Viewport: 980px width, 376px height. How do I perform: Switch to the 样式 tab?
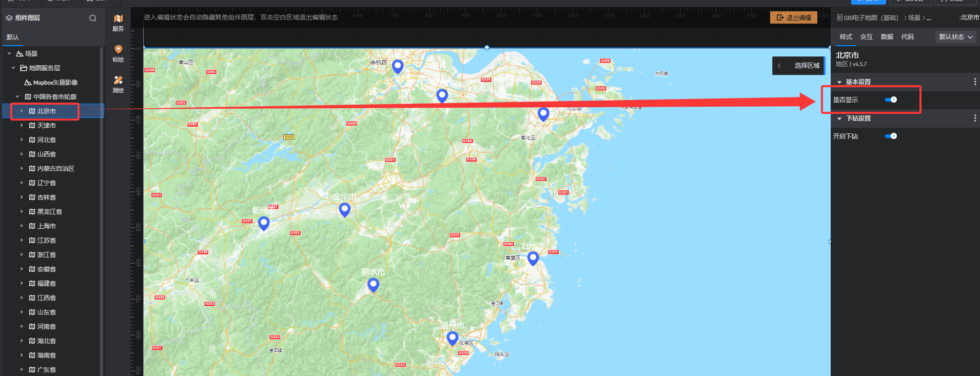[846, 37]
